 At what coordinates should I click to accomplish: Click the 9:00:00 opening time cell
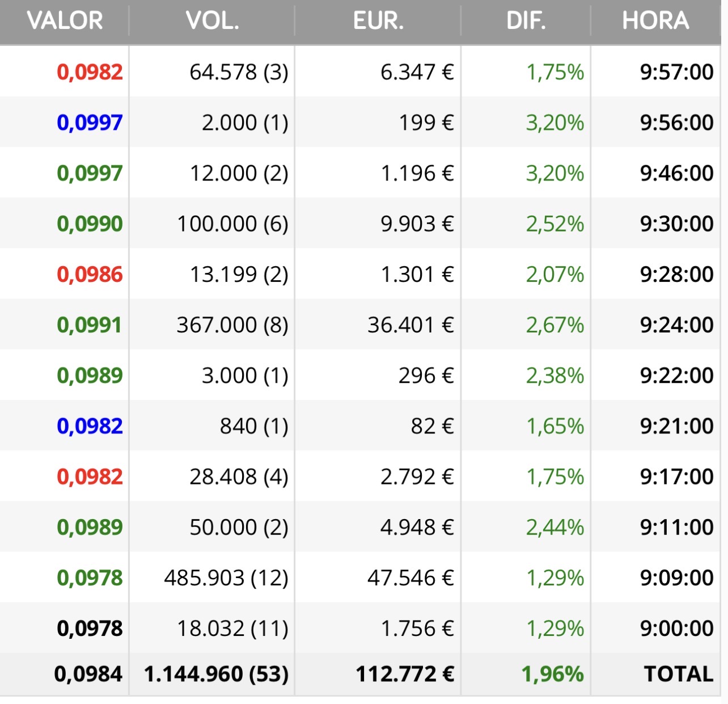[x=676, y=628]
